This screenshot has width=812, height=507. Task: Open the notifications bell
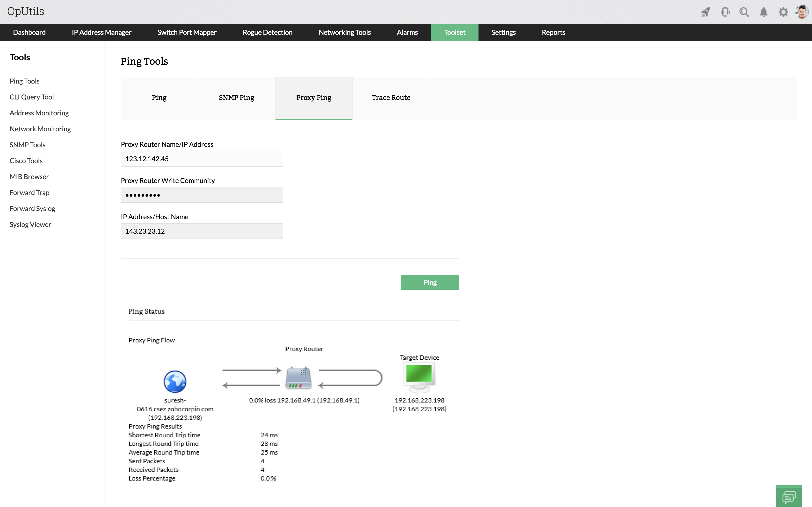763,12
